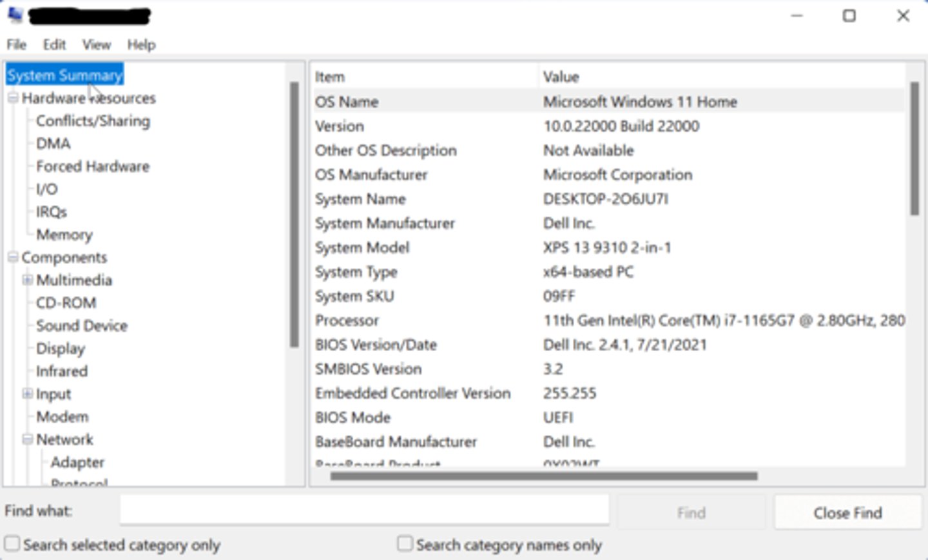Select the OS Manufacturer row
Image resolution: width=928 pixels, height=560 pixels.
click(x=608, y=175)
